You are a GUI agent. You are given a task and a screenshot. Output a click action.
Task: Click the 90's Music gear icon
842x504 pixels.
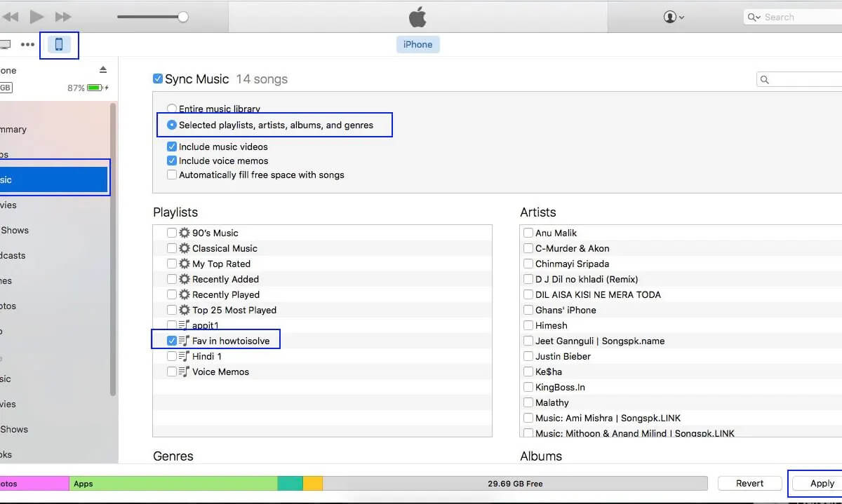tap(185, 233)
